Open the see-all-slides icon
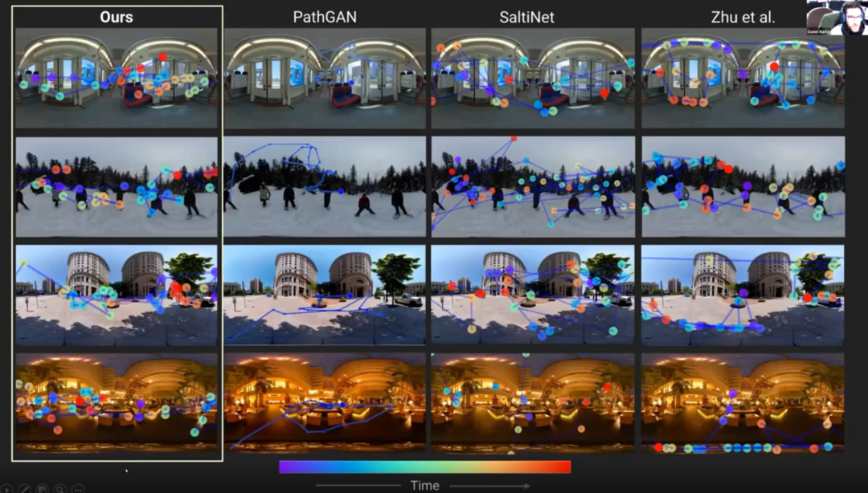 [x=42, y=488]
